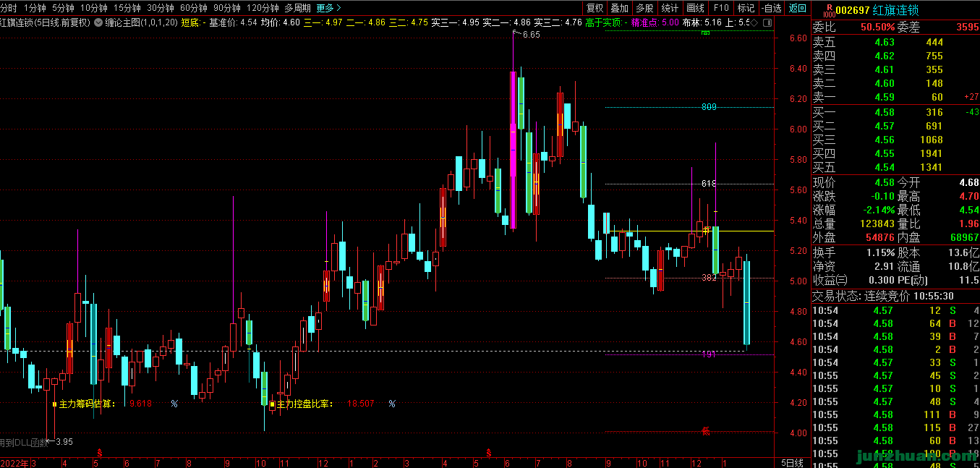Click the stock name 红旗连锁 in quote panel
The width and height of the screenshot is (980, 468).
895,9
